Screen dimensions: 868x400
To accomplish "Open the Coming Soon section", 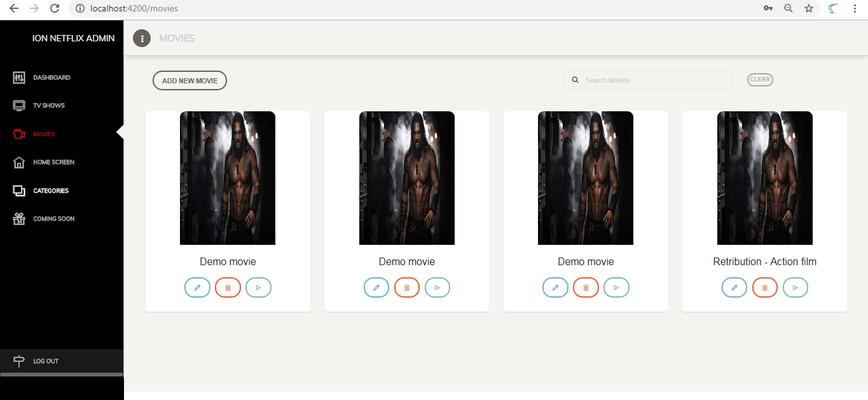I will pos(53,218).
